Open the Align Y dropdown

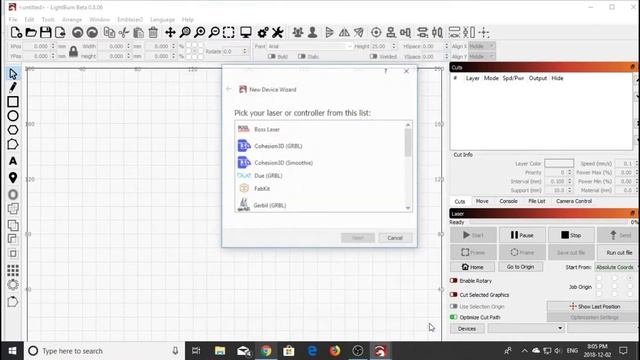click(x=482, y=56)
